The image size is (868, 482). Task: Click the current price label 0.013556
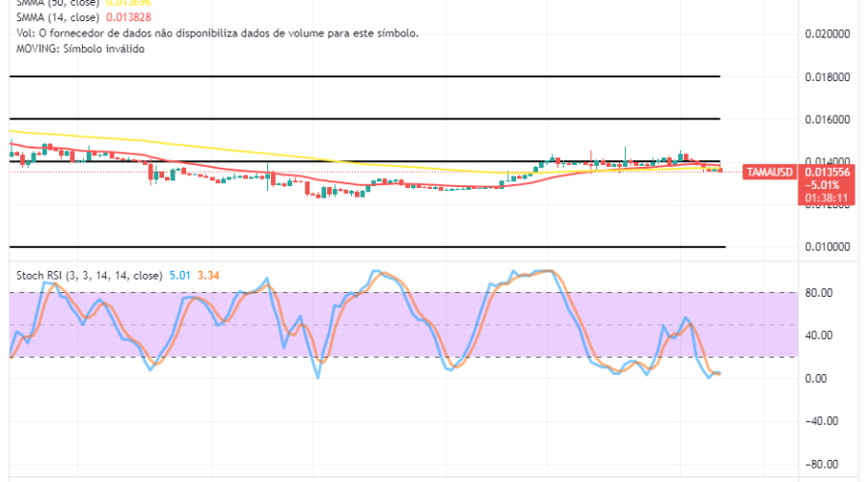(x=827, y=173)
